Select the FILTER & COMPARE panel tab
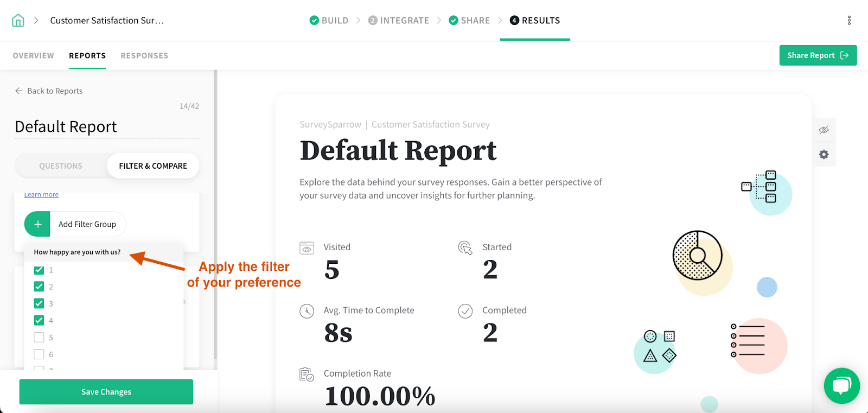Image resolution: width=868 pixels, height=413 pixels. click(153, 166)
